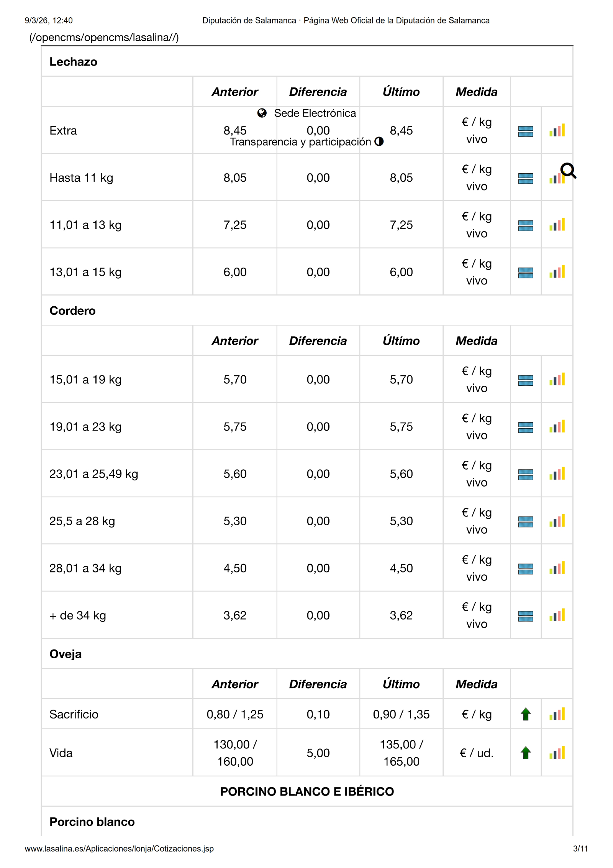This screenshot has width=613, height=868.
Task: Click the Cordero section heading
Action: [x=72, y=311]
